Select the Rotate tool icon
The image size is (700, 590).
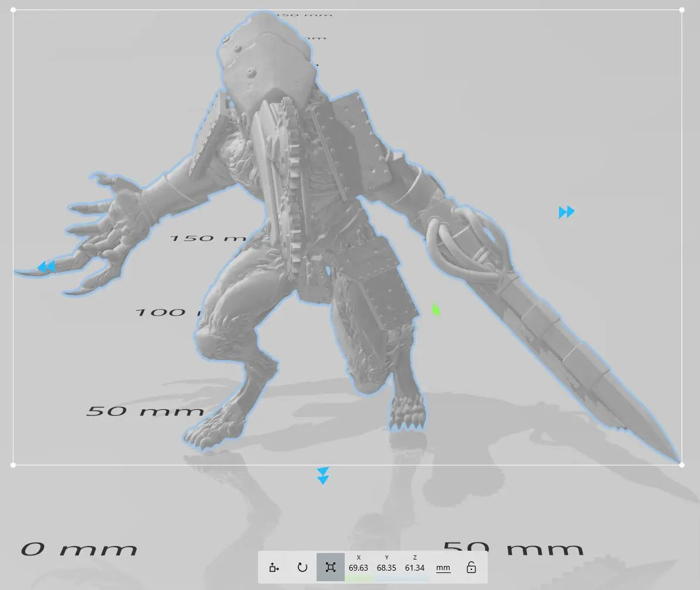(302, 567)
